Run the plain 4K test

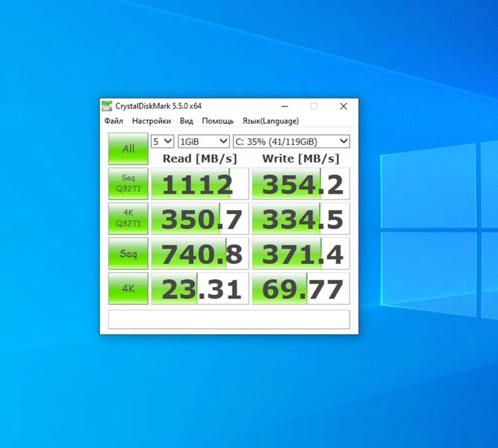click(129, 288)
